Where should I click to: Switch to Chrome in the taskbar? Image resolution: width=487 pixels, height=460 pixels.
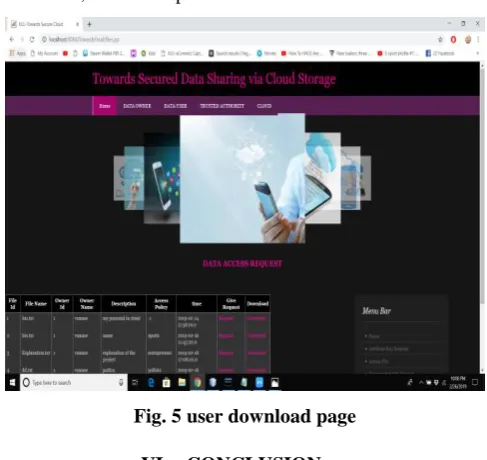[x=197, y=382]
